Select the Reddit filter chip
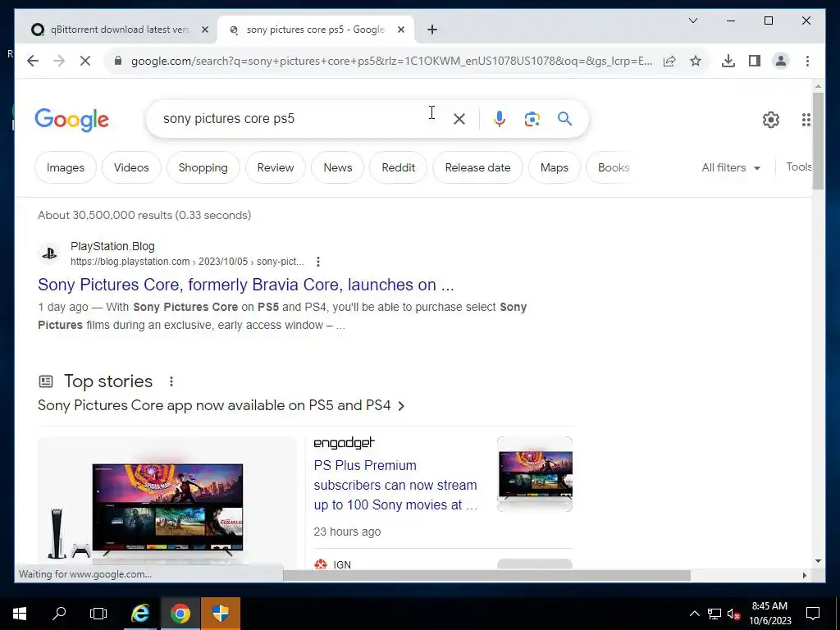This screenshot has height=630, width=840. (398, 167)
